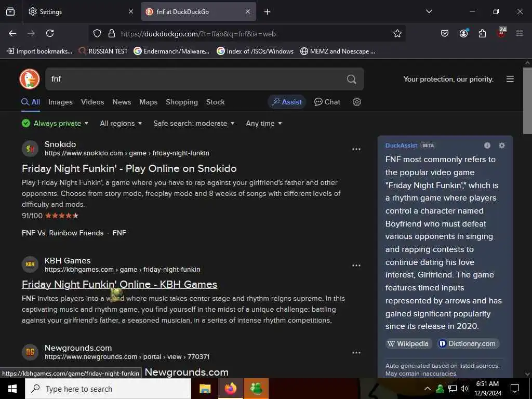Switch to the Stock search tab
Image resolution: width=532 pixels, height=399 pixels.
[x=216, y=102]
